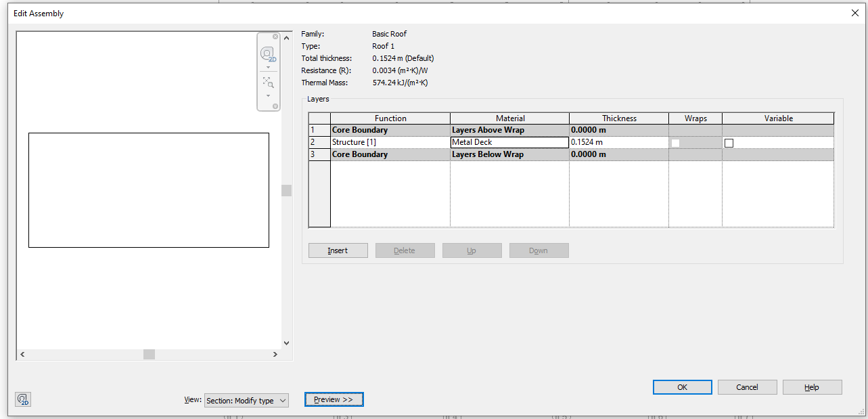Viewport: 868px width, 419px height.
Task: Click the Down layer button
Action: click(539, 250)
